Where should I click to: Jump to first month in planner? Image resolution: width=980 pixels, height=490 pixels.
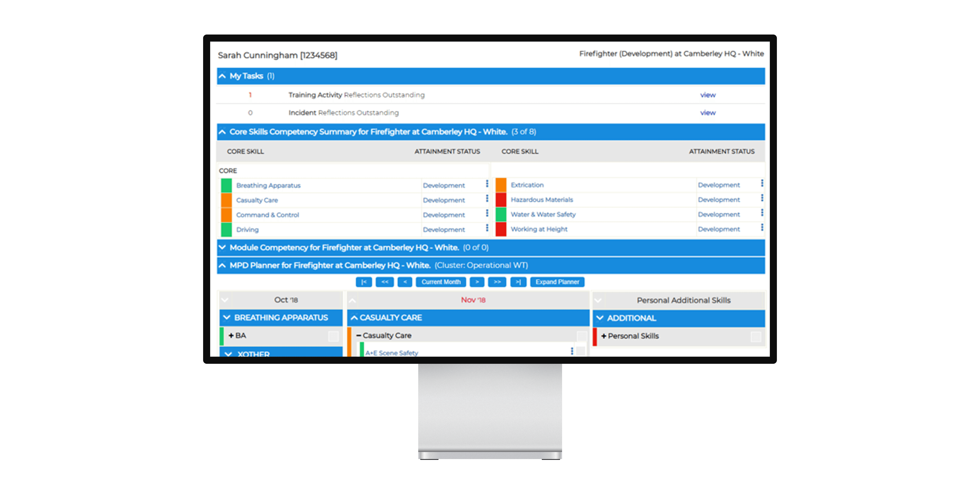[364, 282]
